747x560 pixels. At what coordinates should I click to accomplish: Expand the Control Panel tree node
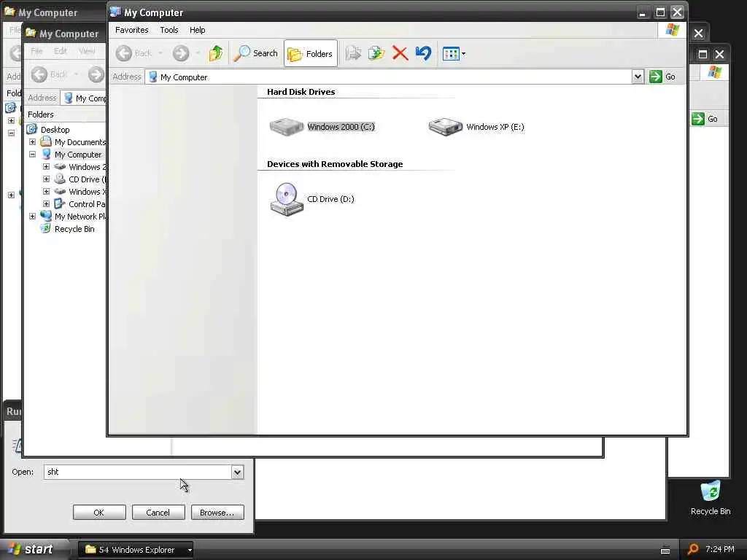click(x=46, y=204)
